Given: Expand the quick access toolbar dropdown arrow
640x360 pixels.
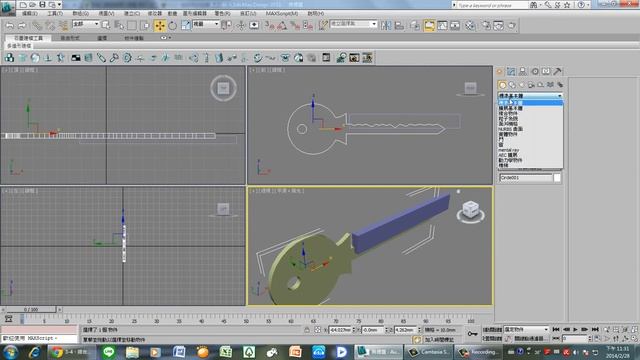Looking at the screenshot, I should pyautogui.click(x=60, y=5).
